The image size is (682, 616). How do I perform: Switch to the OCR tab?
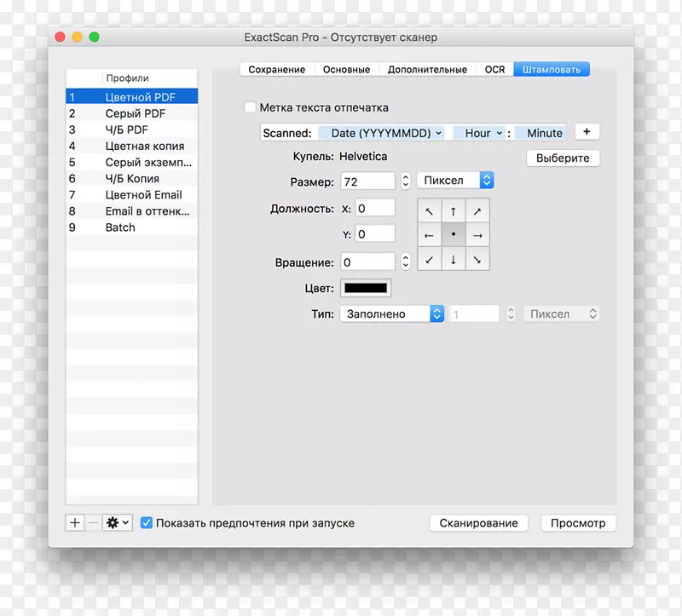tap(494, 70)
